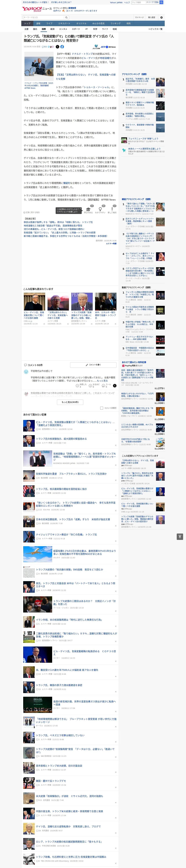Share the article on Facebook

click(x=62, y=47)
